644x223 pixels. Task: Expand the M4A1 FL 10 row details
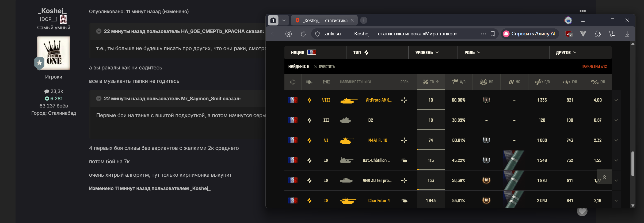616,140
